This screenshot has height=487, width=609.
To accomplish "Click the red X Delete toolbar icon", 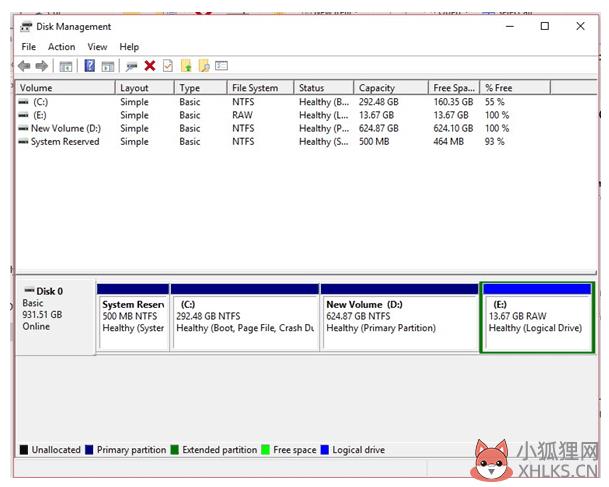I will (149, 66).
